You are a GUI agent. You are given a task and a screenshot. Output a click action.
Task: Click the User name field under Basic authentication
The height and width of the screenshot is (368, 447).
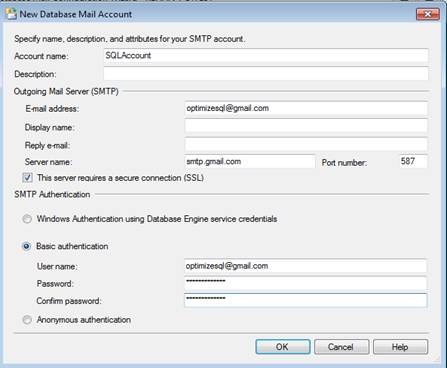click(305, 266)
